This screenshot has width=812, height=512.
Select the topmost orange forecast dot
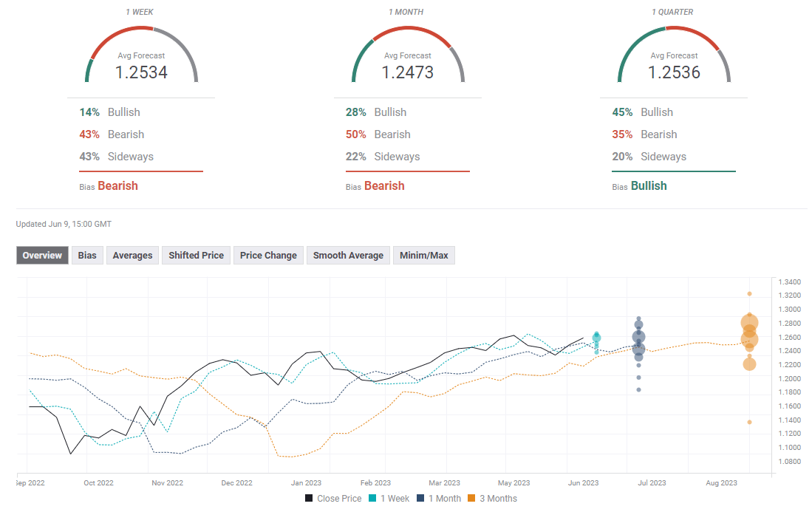[x=749, y=293]
